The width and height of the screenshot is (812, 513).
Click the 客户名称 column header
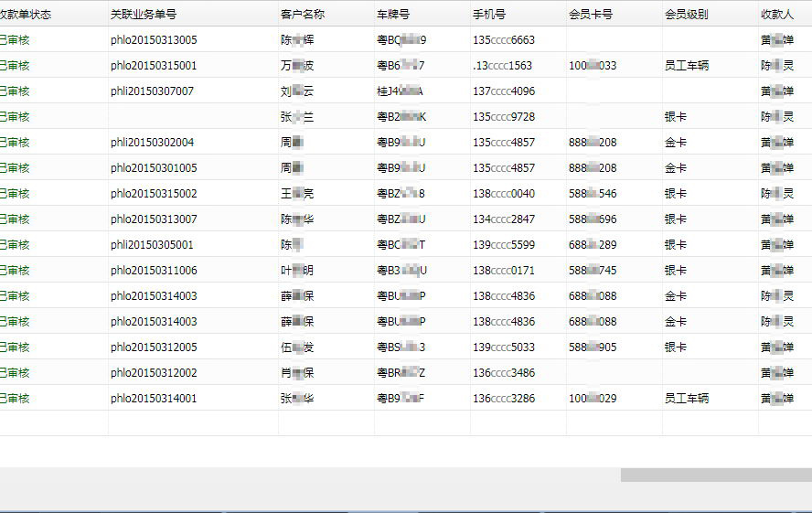(x=302, y=15)
